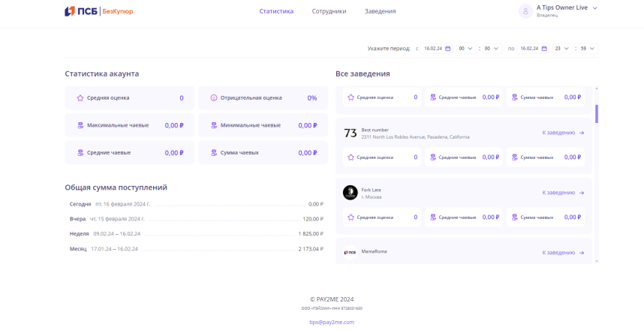Screen dimensions: 644x330
Task: Open calendar icon for start date
Action: click(448, 49)
